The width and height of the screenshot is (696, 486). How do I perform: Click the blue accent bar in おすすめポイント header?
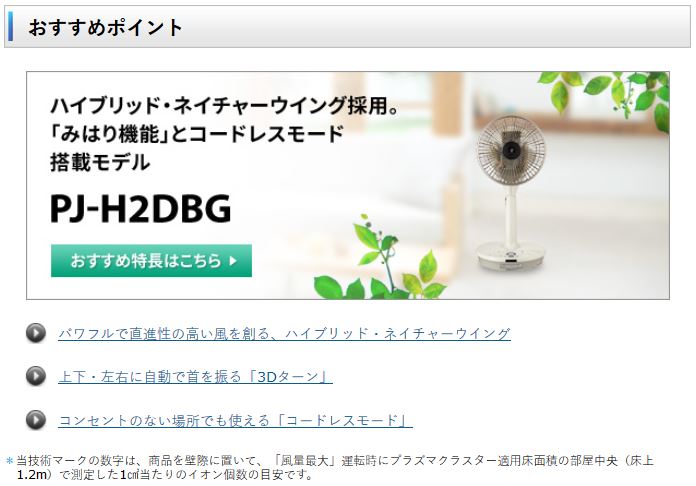point(10,27)
